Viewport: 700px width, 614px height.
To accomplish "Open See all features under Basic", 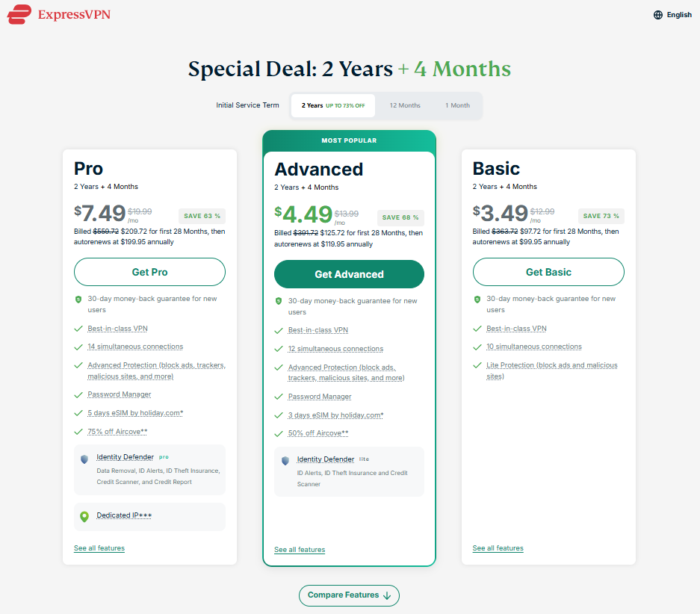I will (x=498, y=548).
